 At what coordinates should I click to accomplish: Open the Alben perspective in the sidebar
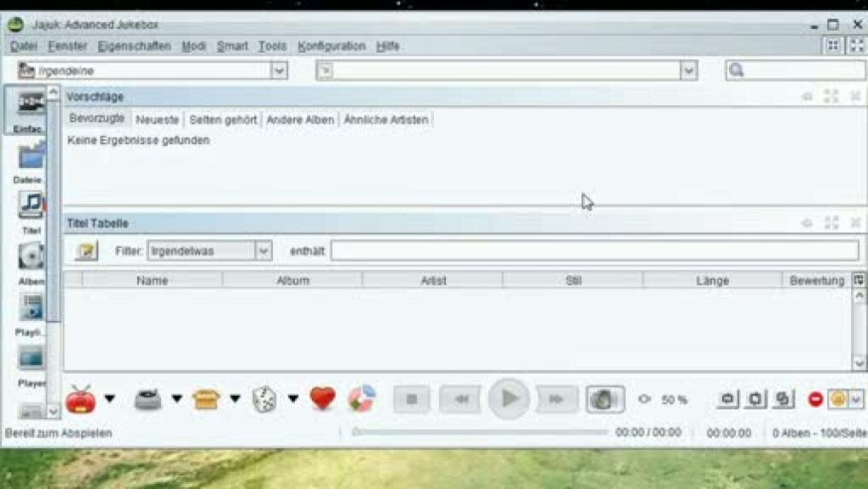[x=31, y=258]
